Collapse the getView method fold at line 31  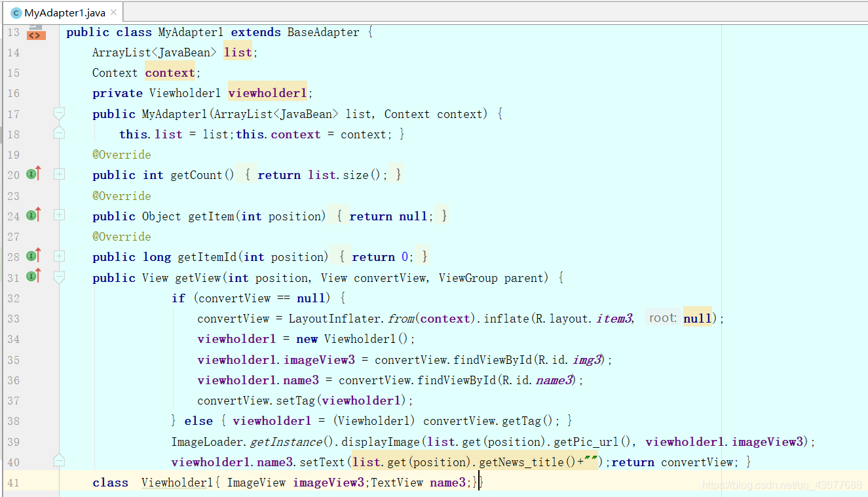[59, 277]
